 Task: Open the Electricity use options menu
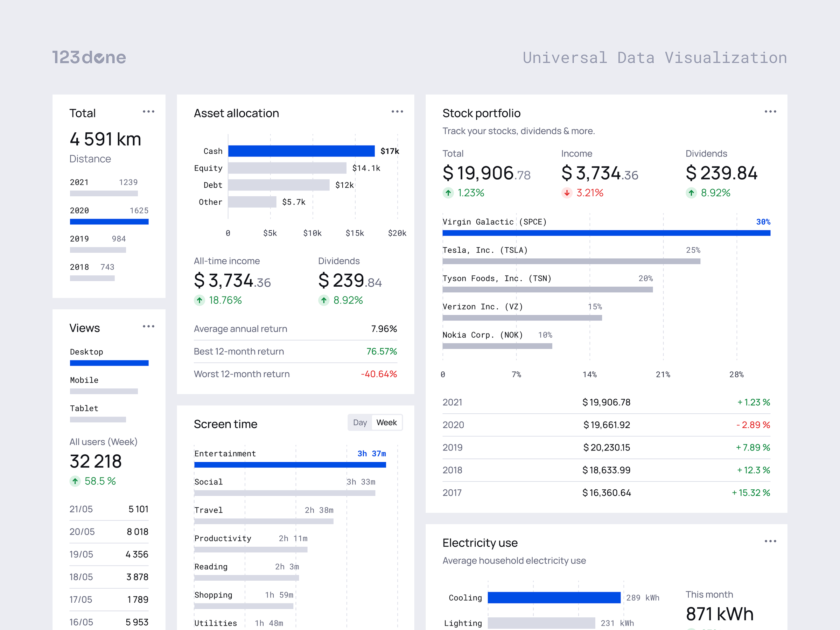(770, 541)
